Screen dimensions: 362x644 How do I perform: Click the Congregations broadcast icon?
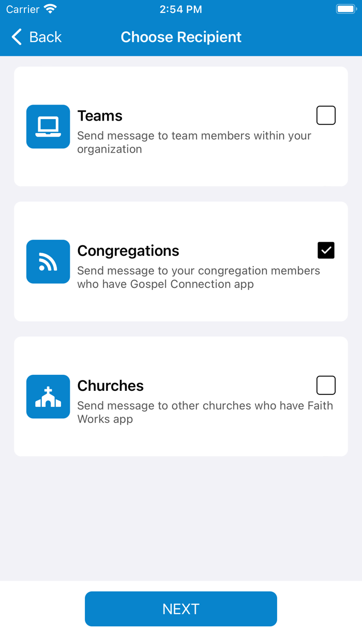(48, 261)
